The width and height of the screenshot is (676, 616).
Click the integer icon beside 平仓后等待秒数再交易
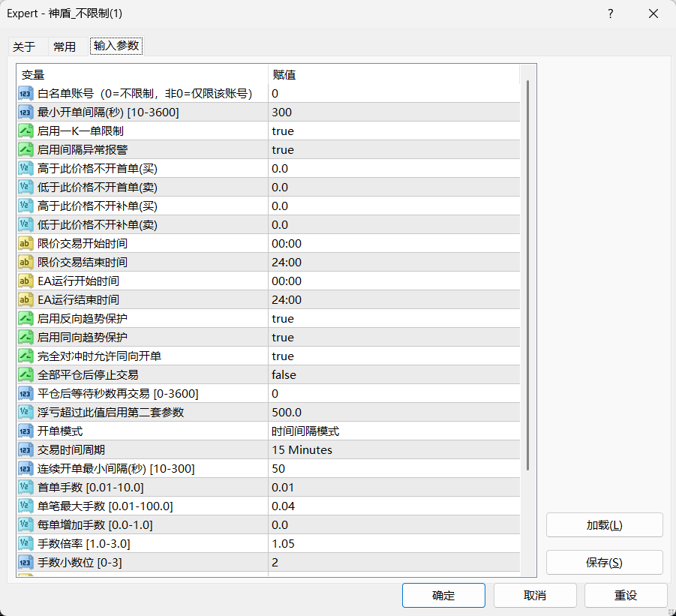pyautogui.click(x=26, y=394)
